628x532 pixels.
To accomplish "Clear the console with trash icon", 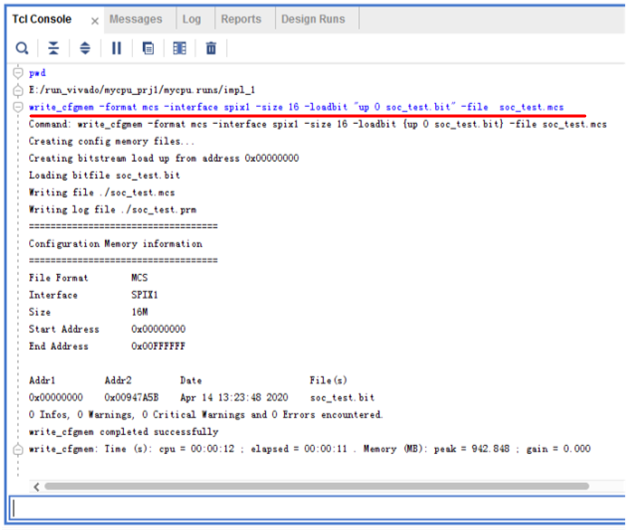I will [x=211, y=48].
